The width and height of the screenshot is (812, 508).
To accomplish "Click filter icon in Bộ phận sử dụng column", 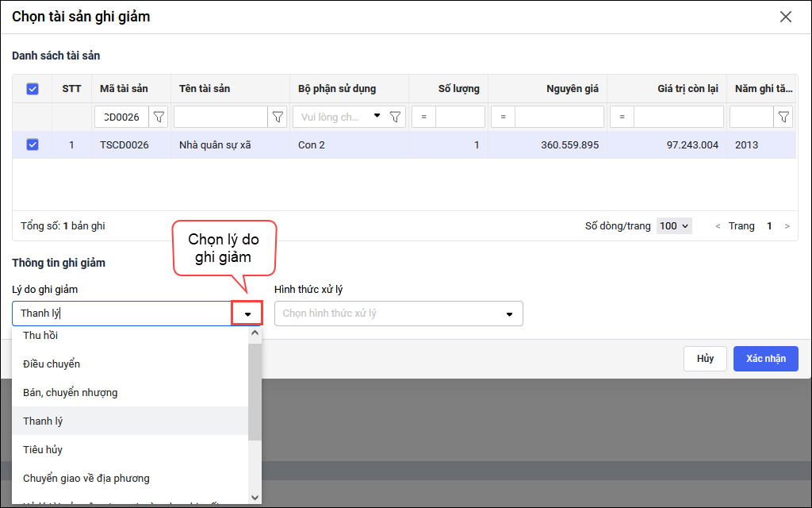I will (x=395, y=117).
